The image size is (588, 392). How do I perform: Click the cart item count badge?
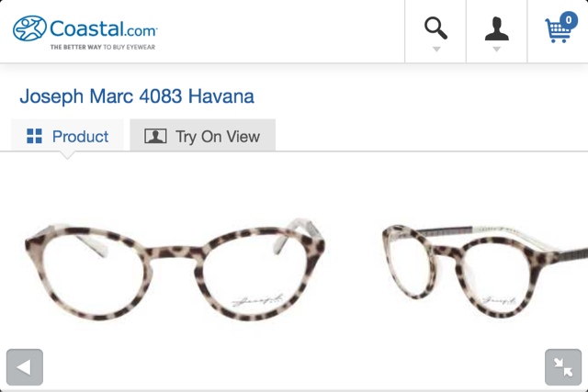569,19
